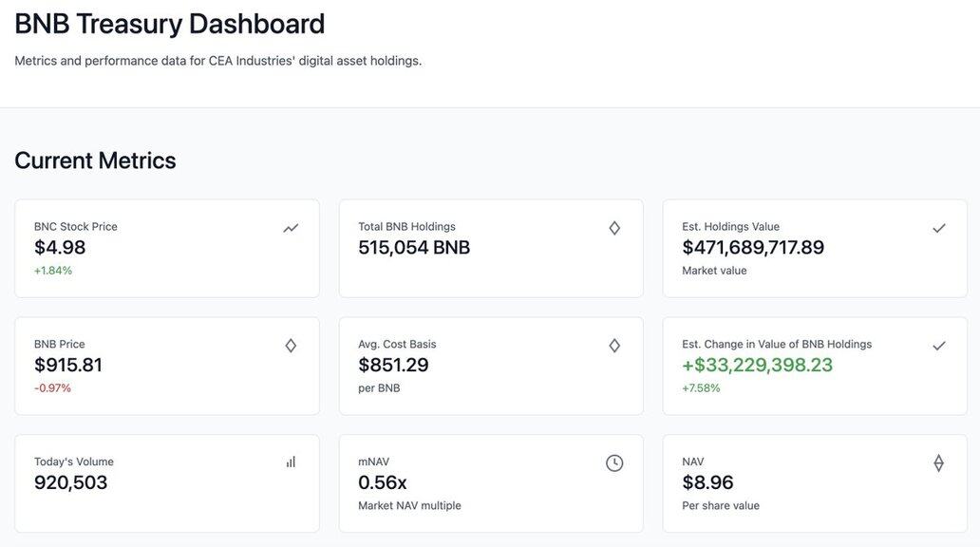
Task: Click the Ethereum-style icon in NAV card
Action: tap(938, 463)
